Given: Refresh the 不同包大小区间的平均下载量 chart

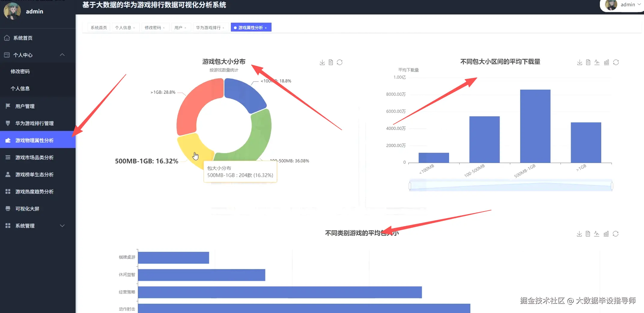Looking at the screenshot, I should 616,62.
